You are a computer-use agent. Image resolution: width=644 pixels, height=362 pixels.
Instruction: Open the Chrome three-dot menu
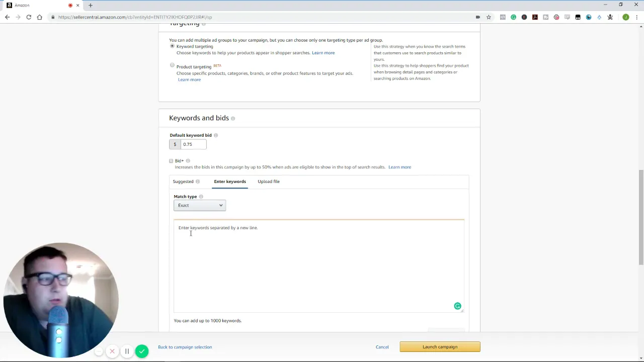(x=636, y=17)
